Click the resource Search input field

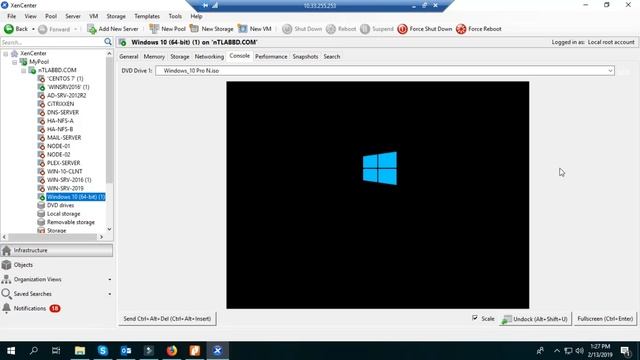pyautogui.click(x=52, y=42)
